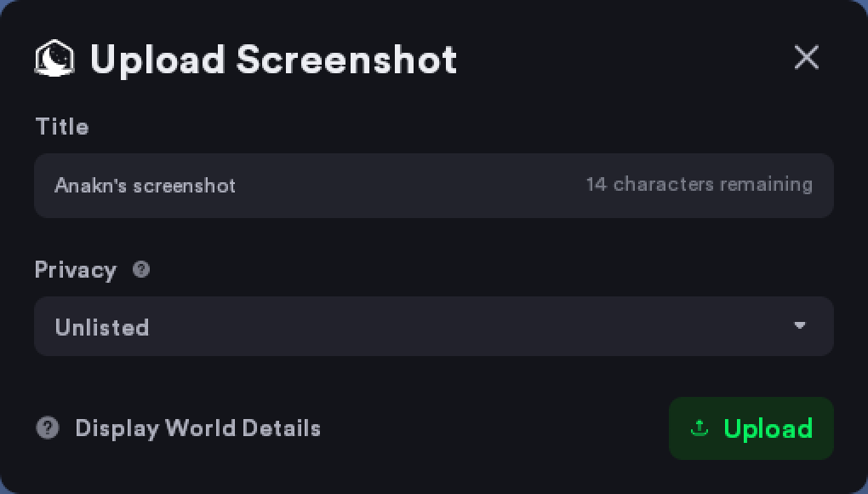Viewport: 868px width, 494px height.
Task: Click the Privacy label text
Action: (x=75, y=270)
